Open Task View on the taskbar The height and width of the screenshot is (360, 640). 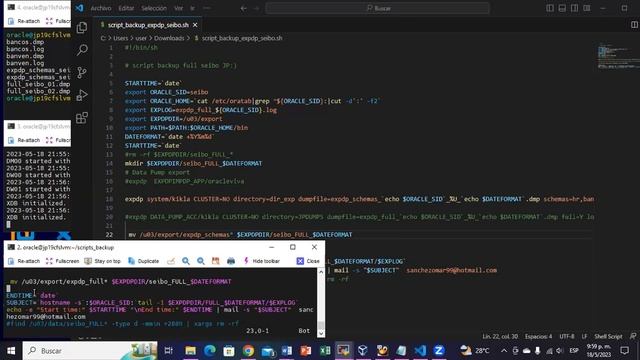(x=169, y=351)
